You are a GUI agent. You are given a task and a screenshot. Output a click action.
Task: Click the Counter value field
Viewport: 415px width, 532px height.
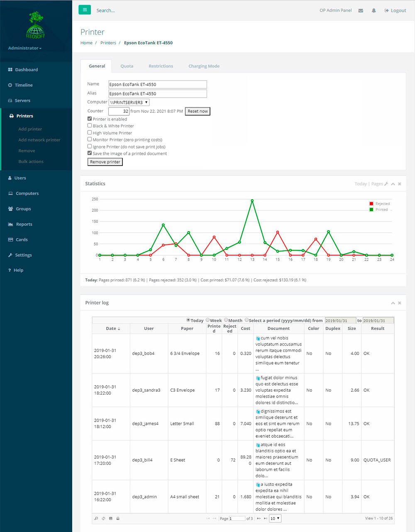click(x=119, y=111)
